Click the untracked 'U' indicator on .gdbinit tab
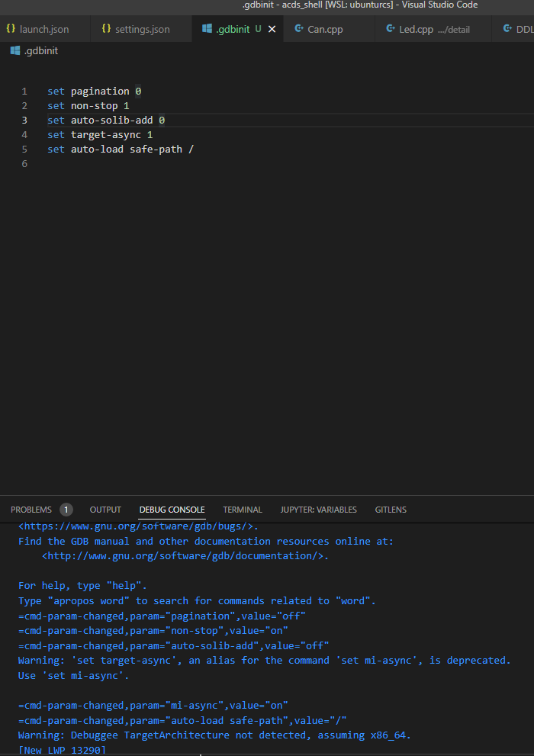Screen dimensions: 534x756 click(259, 29)
